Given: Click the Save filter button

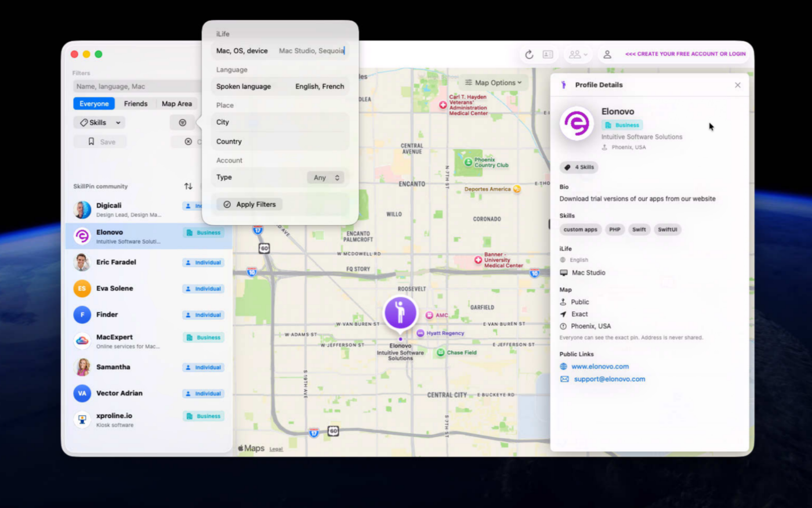Looking at the screenshot, I should click(100, 142).
